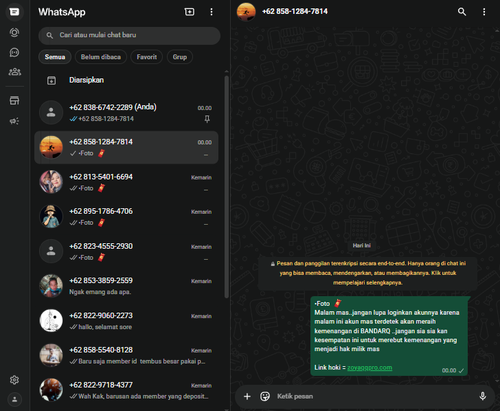Screen dimensions: 500x411
Task: Click avatar of +62 822-9060-2273
Action: 51,321
